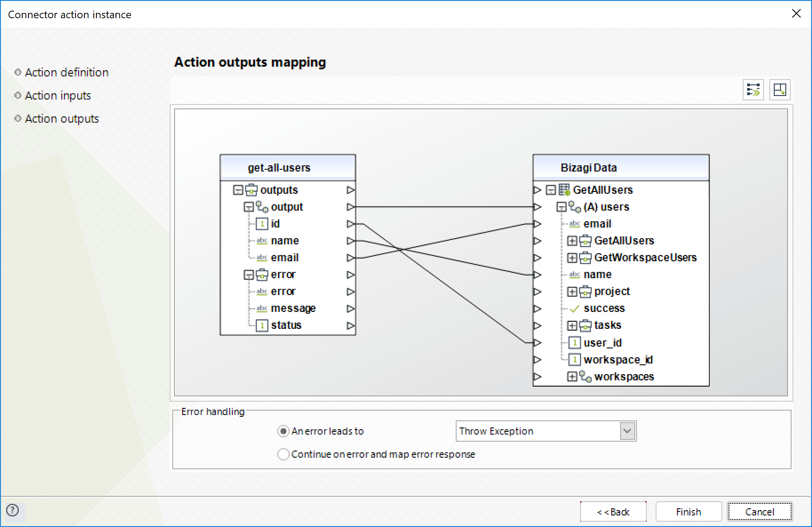Click the Cancel button

pyautogui.click(x=760, y=512)
